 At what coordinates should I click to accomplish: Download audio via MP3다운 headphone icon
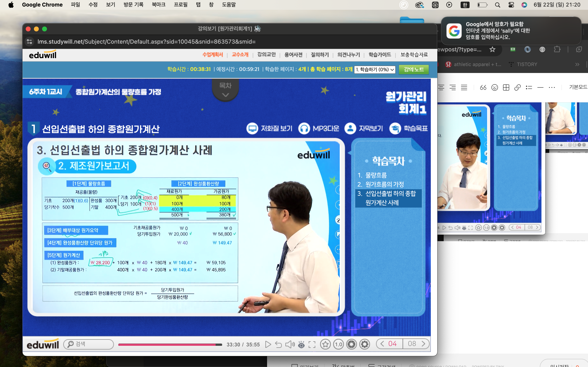click(304, 128)
